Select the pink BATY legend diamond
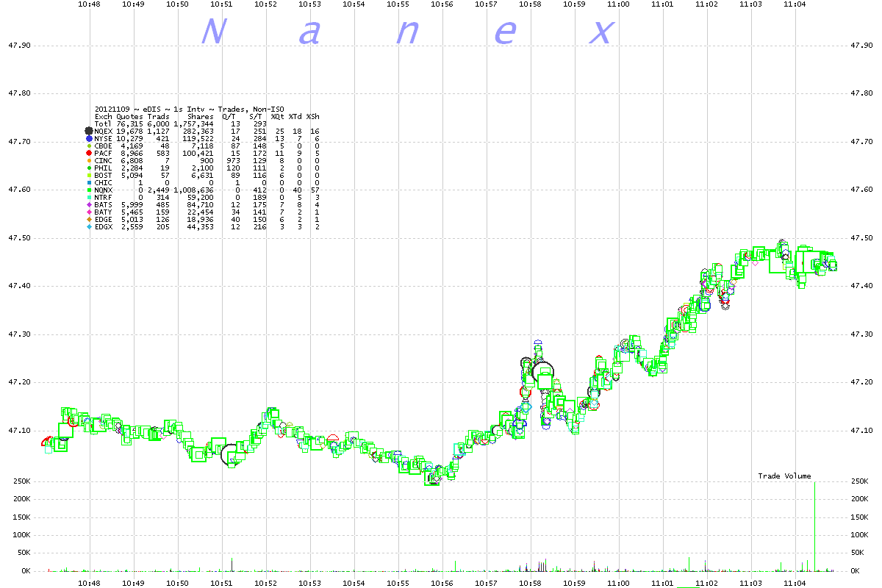 (88, 212)
